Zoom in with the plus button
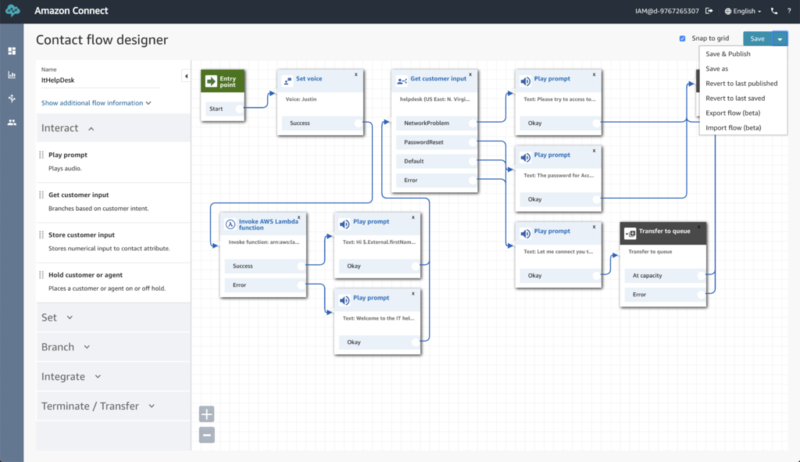This screenshot has width=800, height=462. pos(207,414)
